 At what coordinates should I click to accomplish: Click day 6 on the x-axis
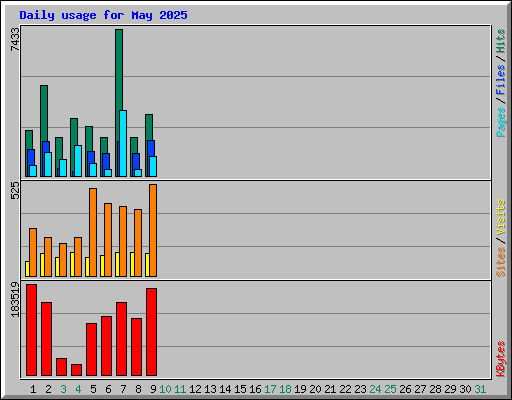coord(108,389)
